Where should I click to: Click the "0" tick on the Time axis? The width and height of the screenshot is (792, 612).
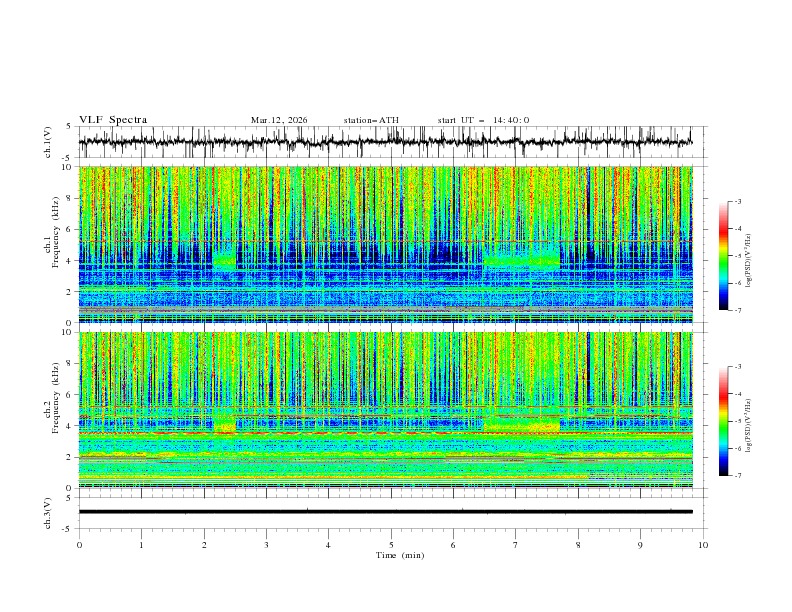(x=79, y=545)
